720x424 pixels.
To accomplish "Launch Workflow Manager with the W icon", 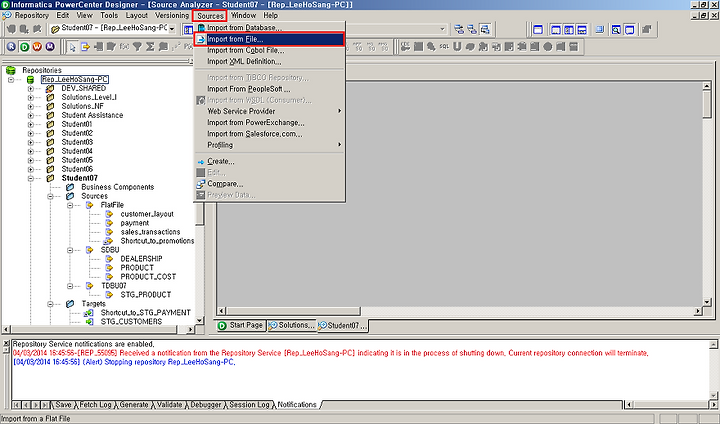I will coord(37,47).
